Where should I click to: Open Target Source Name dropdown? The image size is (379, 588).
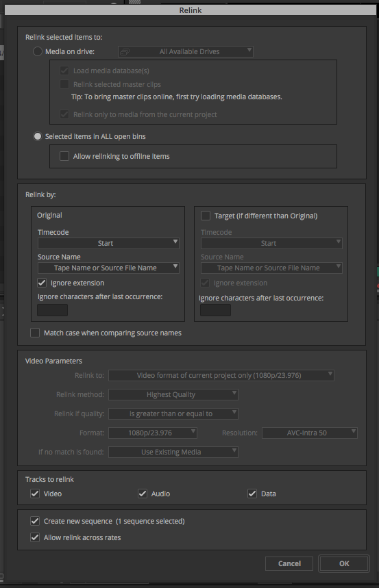coord(271,268)
